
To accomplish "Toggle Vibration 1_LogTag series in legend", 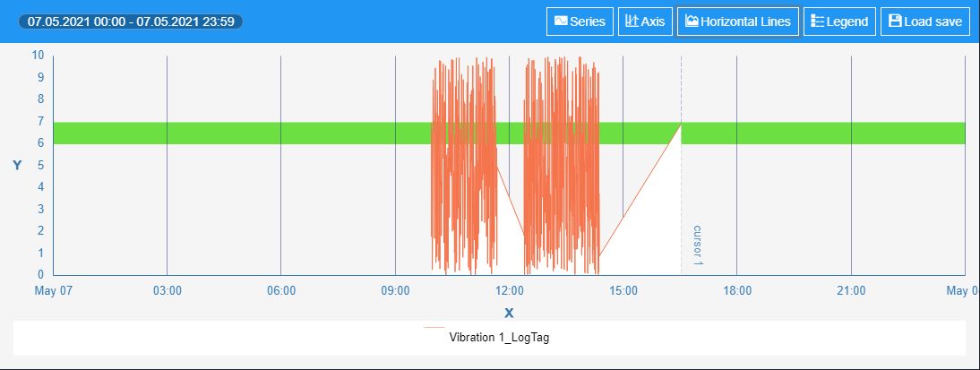I will point(499,338).
